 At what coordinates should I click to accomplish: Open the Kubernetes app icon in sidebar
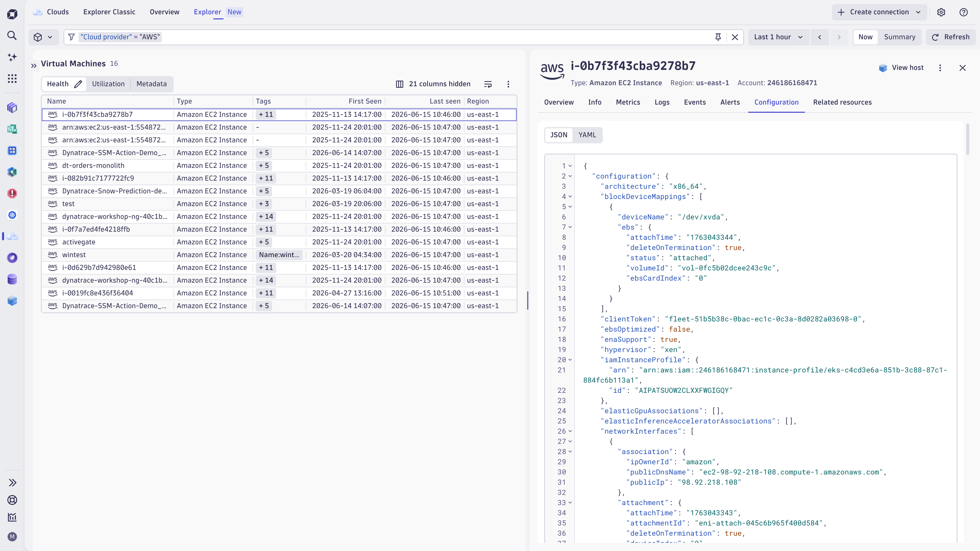pyautogui.click(x=12, y=215)
